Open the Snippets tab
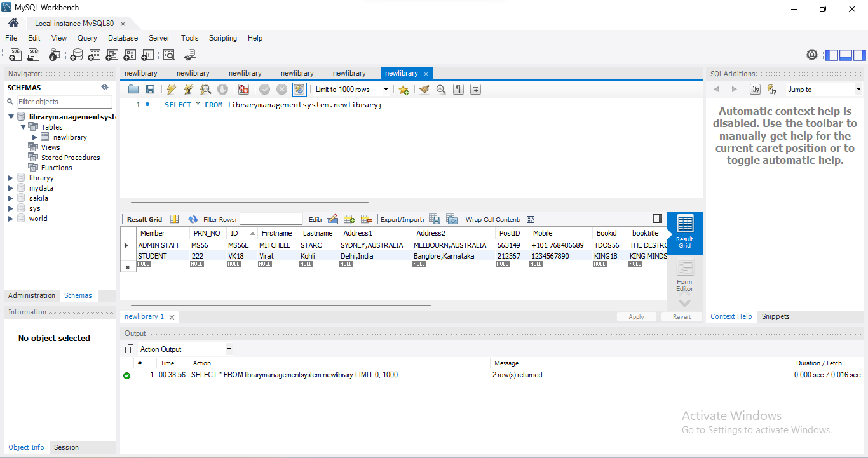The height and width of the screenshot is (458, 868). click(775, 316)
